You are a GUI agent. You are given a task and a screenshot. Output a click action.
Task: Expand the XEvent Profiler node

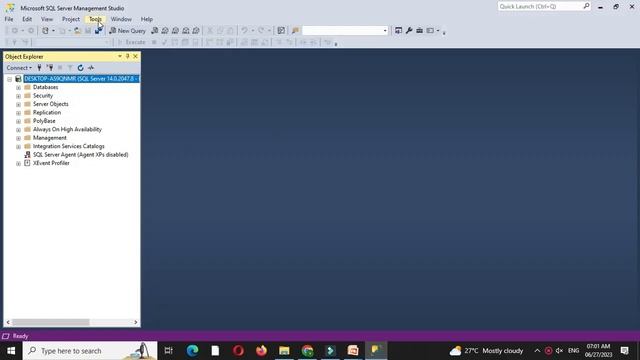18,163
